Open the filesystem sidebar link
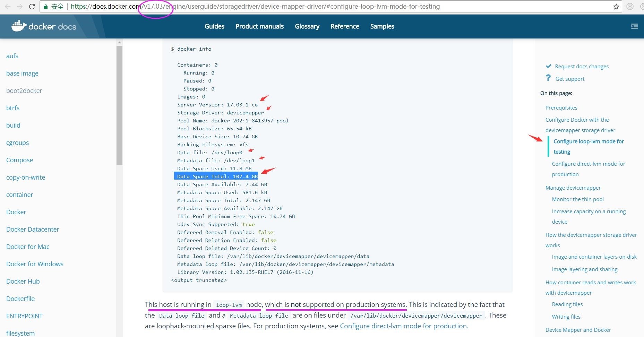Image resolution: width=644 pixels, height=337 pixels. point(20,333)
